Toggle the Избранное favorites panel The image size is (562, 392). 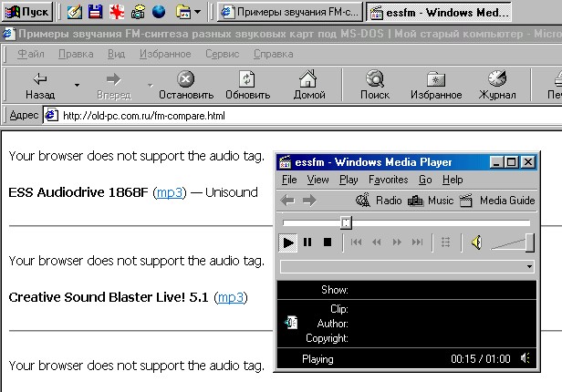pyautogui.click(x=436, y=86)
